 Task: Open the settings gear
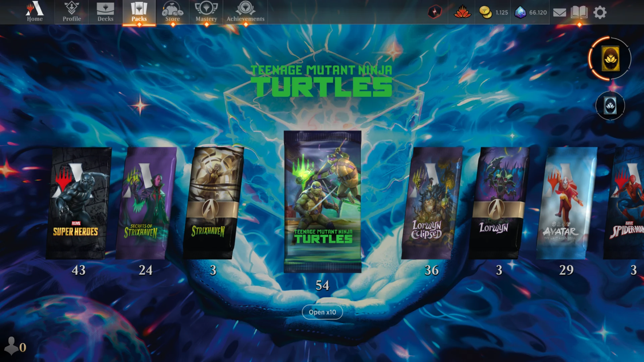[600, 12]
